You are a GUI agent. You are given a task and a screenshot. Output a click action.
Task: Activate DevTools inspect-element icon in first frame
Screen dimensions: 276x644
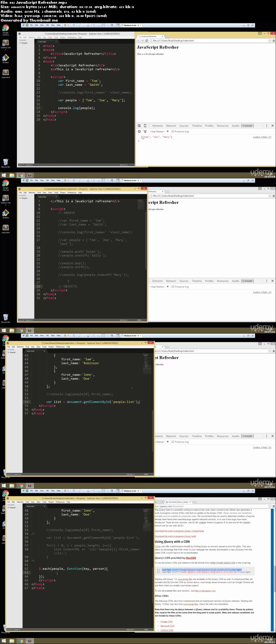(x=139, y=126)
